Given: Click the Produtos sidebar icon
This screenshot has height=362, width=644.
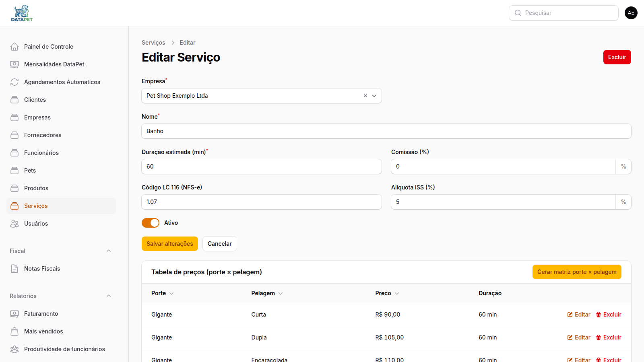Looking at the screenshot, I should pyautogui.click(x=14, y=188).
